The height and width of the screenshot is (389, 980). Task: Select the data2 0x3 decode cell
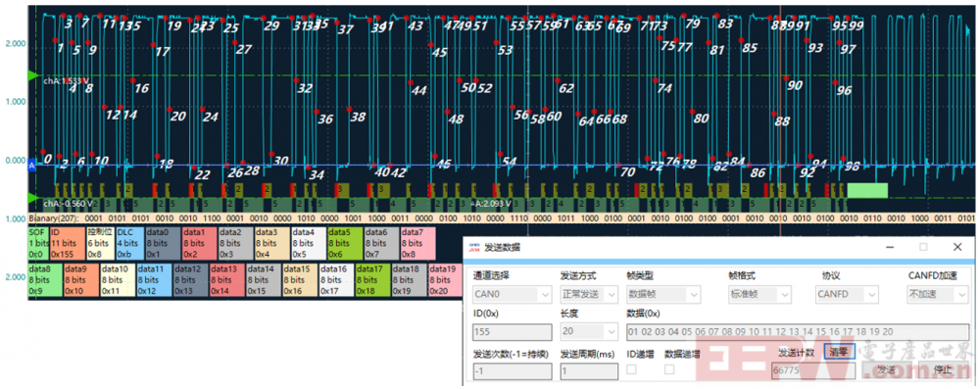[235, 243]
